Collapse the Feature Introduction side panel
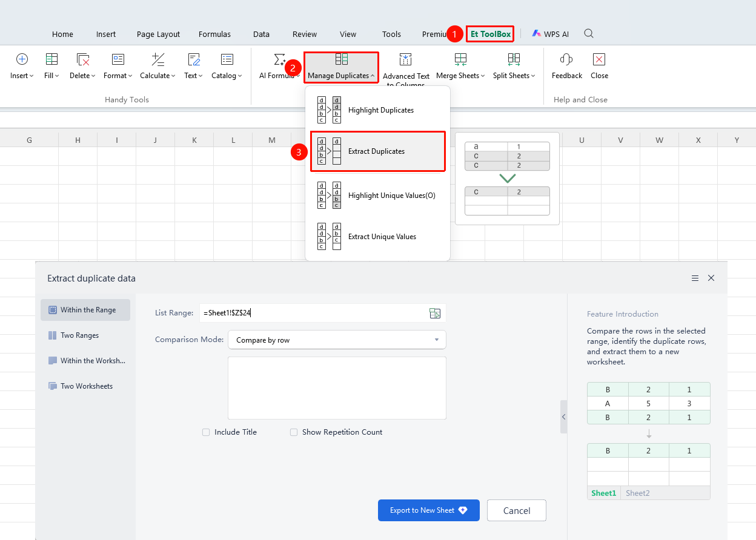 564,417
